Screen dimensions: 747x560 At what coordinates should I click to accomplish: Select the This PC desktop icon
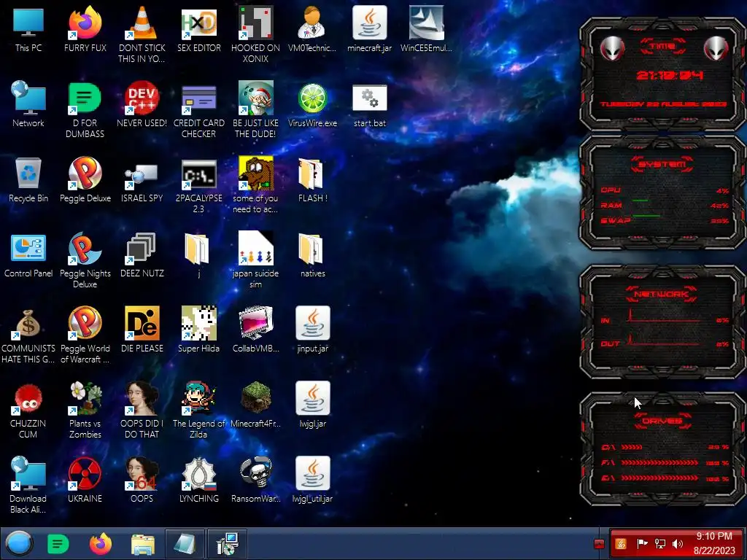coord(28,28)
